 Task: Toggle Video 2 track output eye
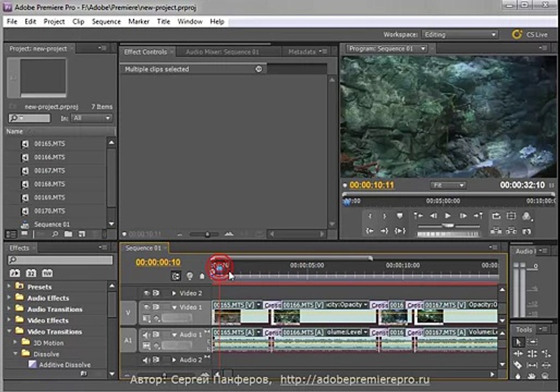[x=147, y=293]
